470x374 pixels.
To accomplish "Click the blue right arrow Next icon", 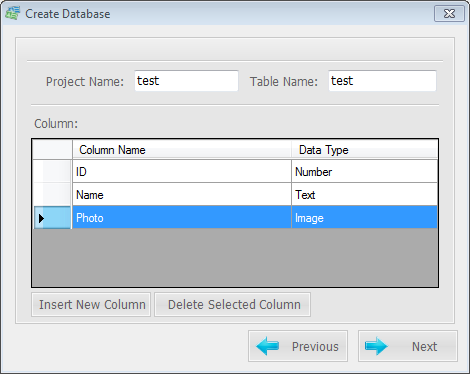I will click(376, 346).
